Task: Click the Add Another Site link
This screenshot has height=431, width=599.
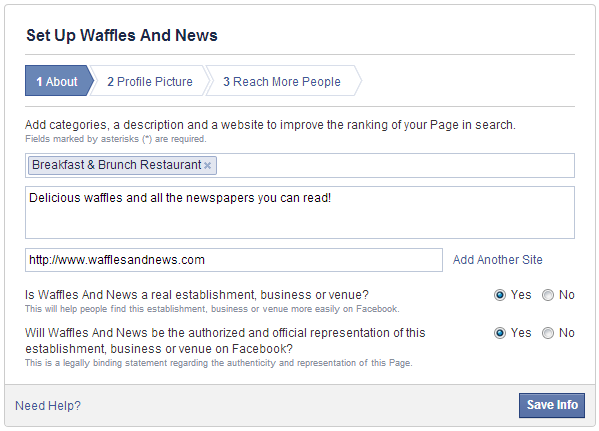Action: [497, 260]
